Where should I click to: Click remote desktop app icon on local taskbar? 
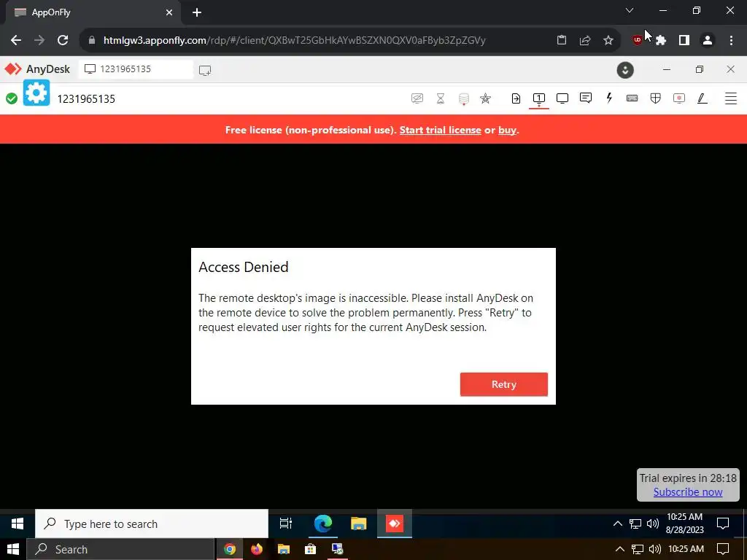point(337,550)
